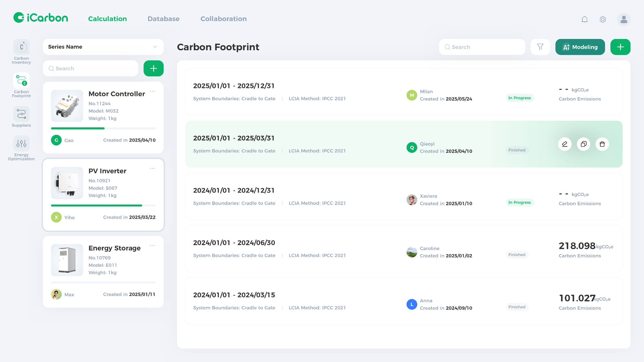Open the Energy Optimization section

point(21,148)
